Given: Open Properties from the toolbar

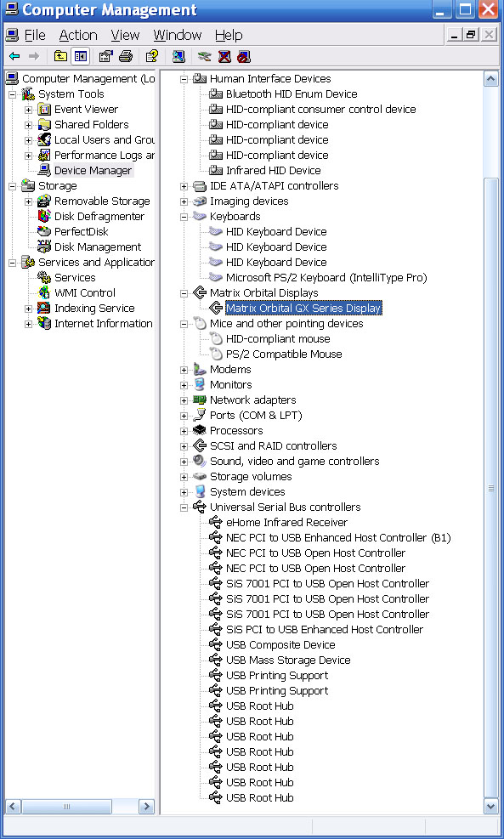Looking at the screenshot, I should click(x=106, y=56).
